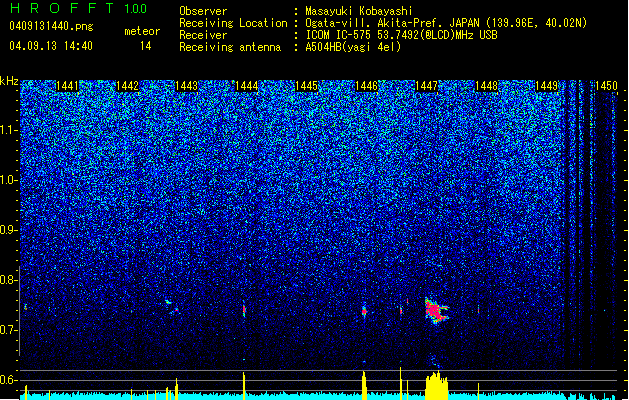Click the 1445 time marker
This screenshot has height=400, width=629.
306,86
